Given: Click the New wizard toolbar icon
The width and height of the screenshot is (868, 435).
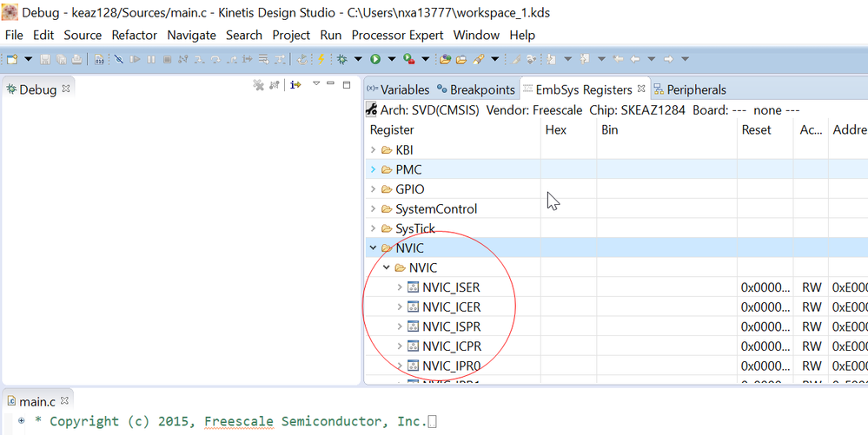Looking at the screenshot, I should click(x=12, y=59).
